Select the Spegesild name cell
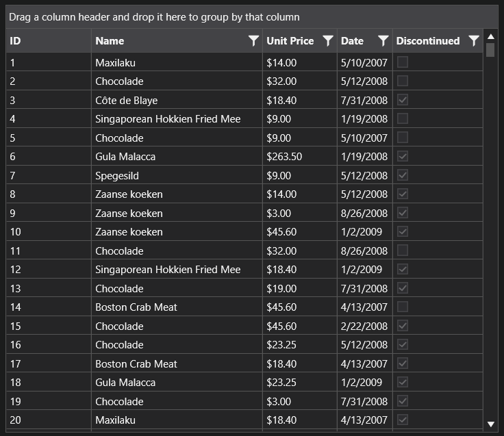 177,175
